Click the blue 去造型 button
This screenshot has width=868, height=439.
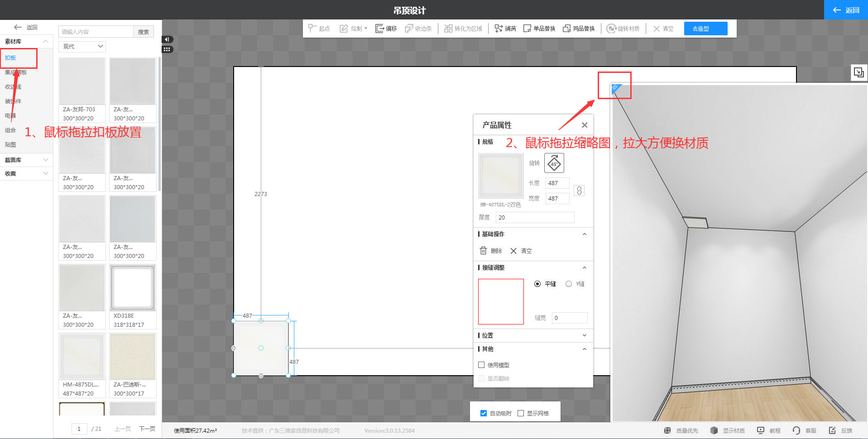[x=705, y=29]
